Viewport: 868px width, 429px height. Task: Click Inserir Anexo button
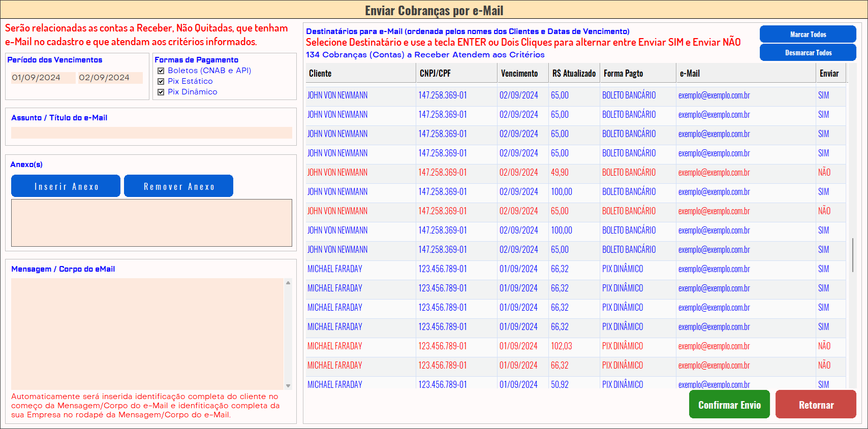coord(66,186)
